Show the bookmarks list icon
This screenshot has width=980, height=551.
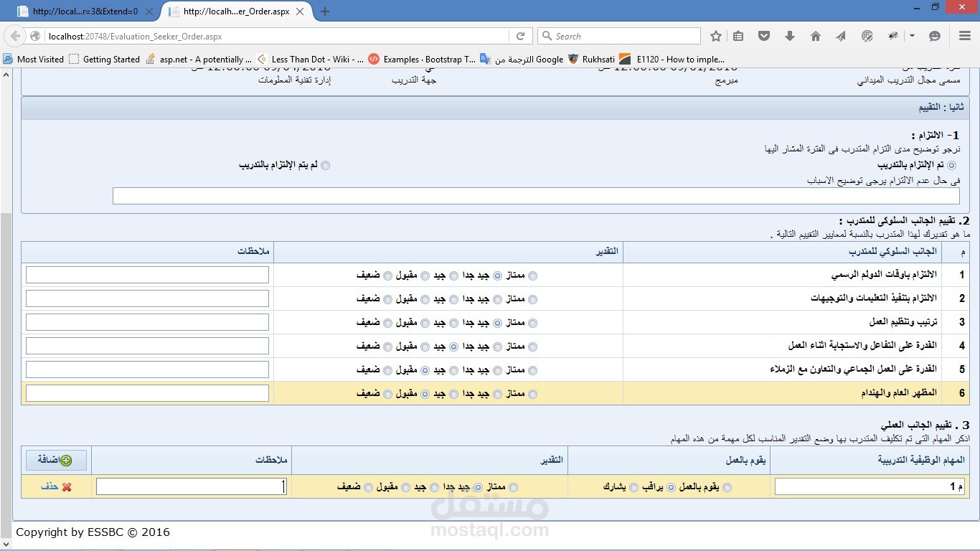coord(739,36)
